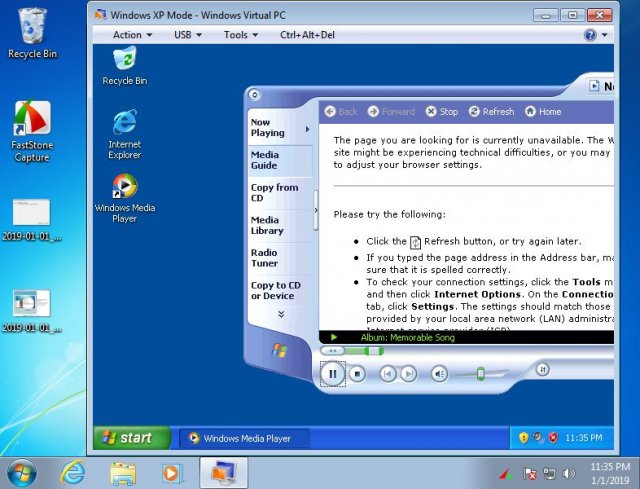The image size is (640, 489).
Task: Click the Home icon in Media Guide
Action: [x=543, y=112]
